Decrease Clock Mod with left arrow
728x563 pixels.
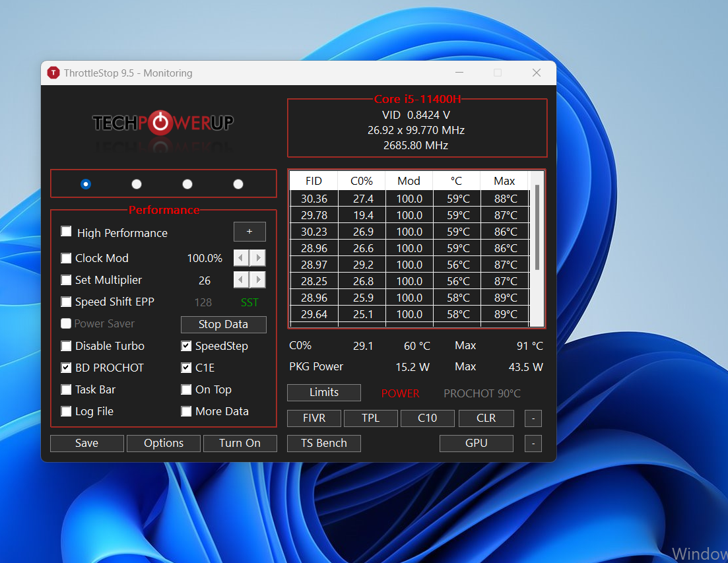[241, 257]
